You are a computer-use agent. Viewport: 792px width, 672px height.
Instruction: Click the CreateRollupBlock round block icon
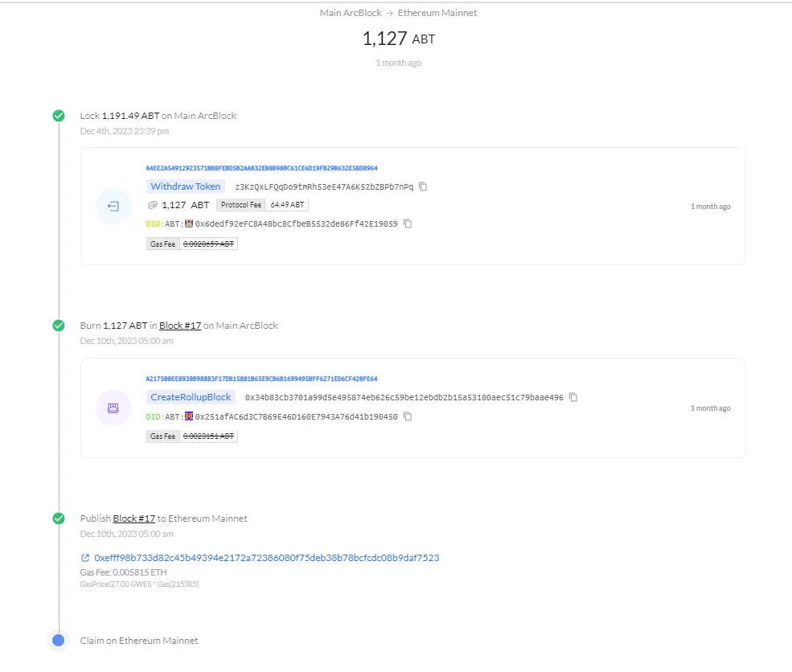(113, 408)
